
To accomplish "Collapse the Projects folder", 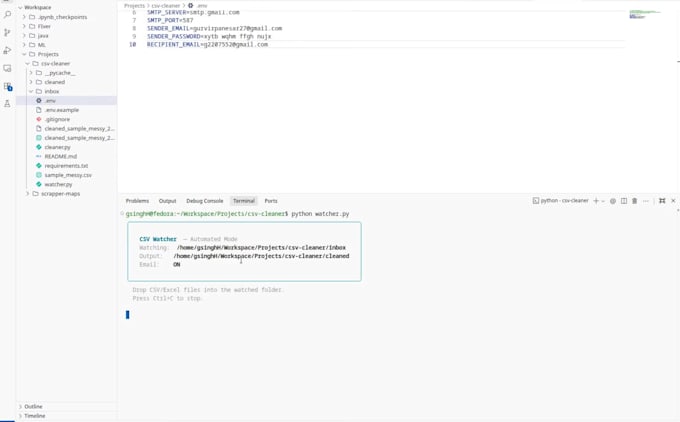I will (24, 54).
